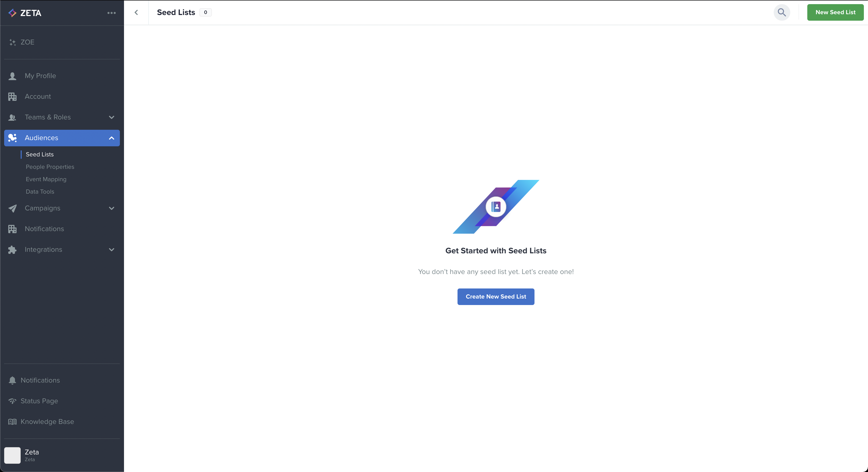Expand the Teams & Roles section

click(x=112, y=117)
